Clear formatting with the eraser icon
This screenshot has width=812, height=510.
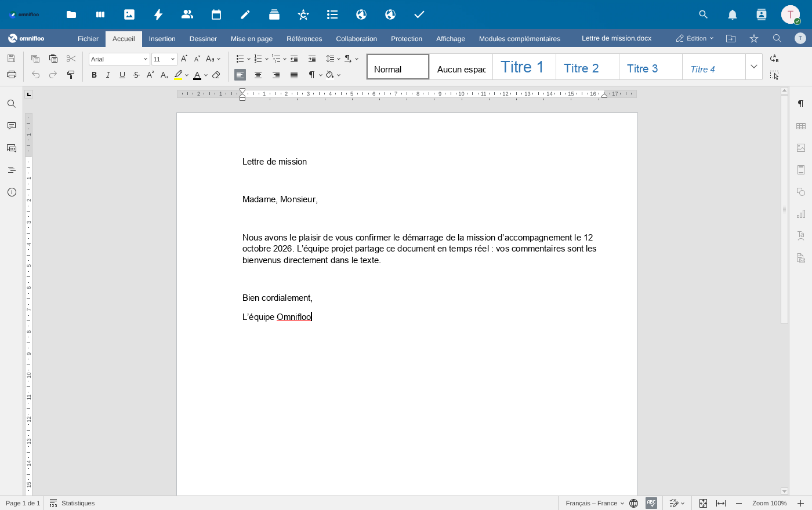pos(216,75)
